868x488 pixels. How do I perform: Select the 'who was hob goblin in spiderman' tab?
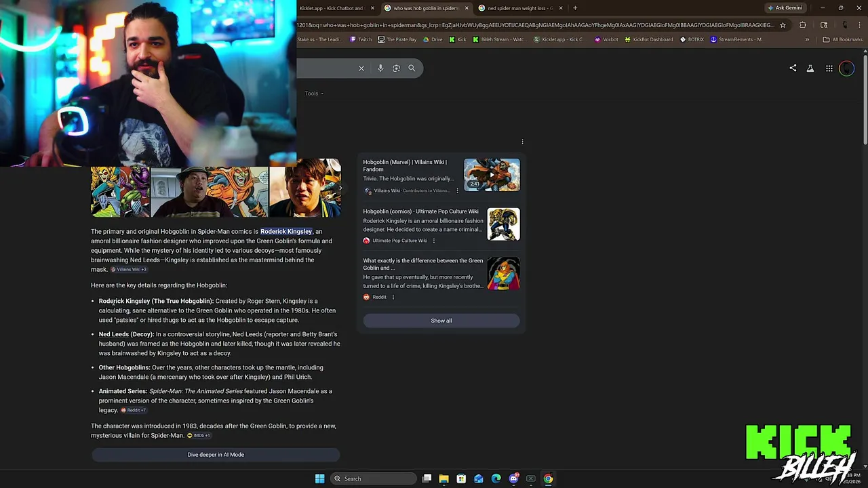click(426, 8)
